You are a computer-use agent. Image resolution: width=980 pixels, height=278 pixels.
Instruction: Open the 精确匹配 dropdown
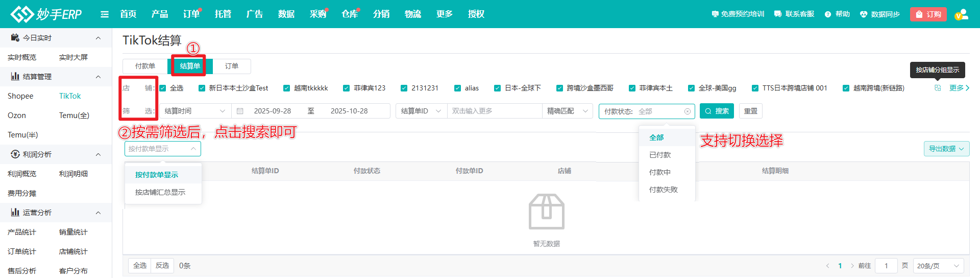click(568, 111)
